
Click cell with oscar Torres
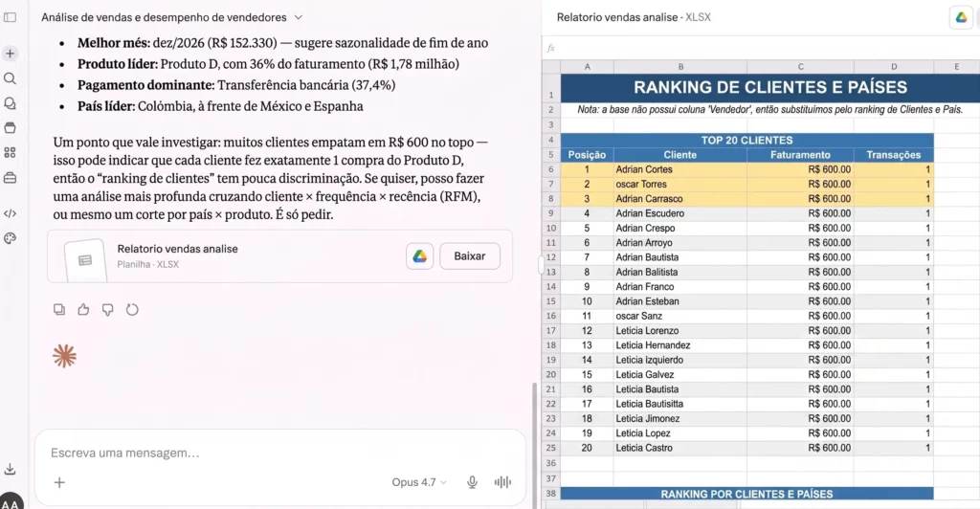pos(680,185)
